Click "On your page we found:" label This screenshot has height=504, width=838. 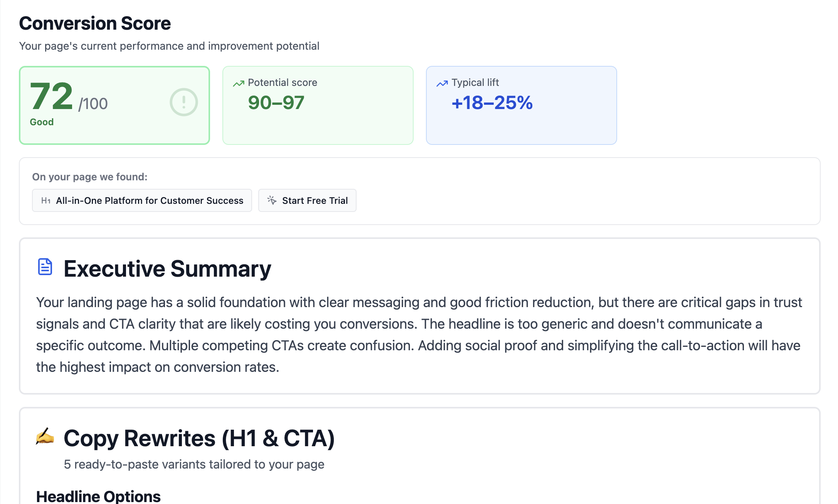pyautogui.click(x=90, y=177)
